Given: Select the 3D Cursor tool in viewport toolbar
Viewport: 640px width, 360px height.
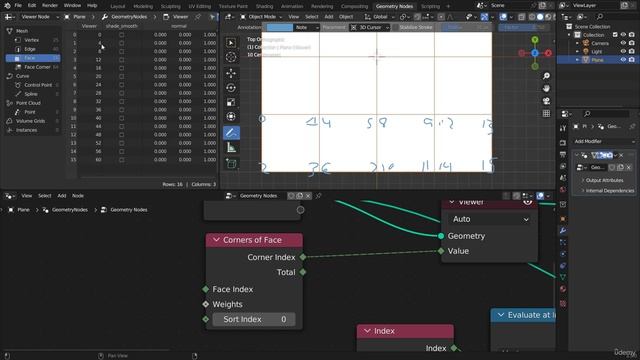Looking at the screenshot, I should tap(231, 57).
